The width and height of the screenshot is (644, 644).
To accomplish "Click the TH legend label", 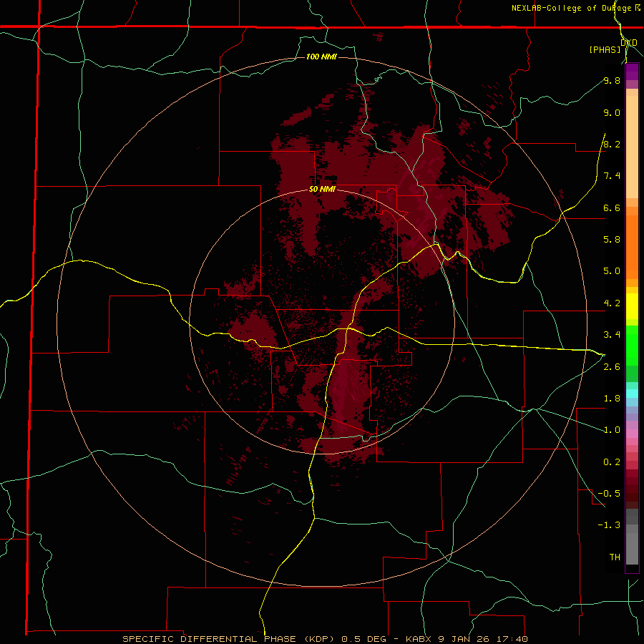I will pos(615,557).
